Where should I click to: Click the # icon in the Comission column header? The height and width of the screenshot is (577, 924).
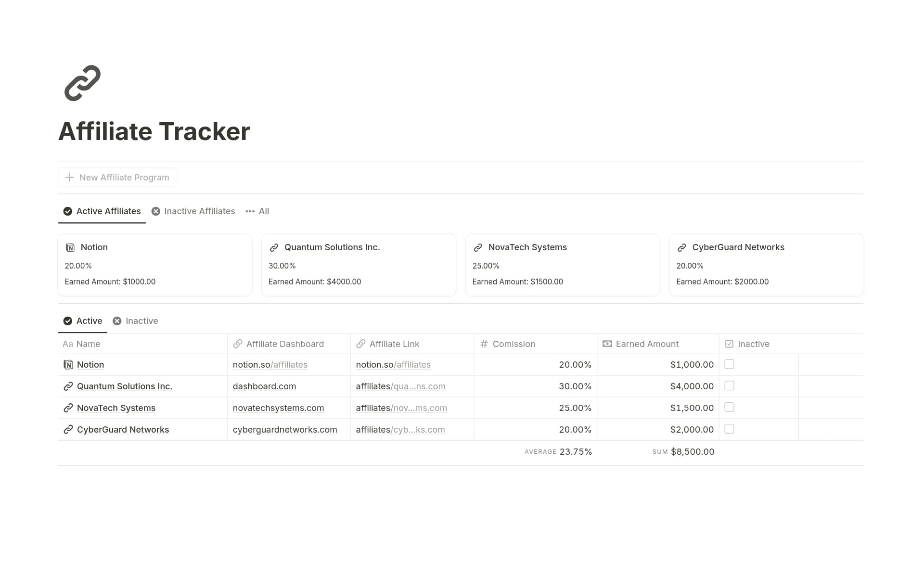(x=483, y=344)
